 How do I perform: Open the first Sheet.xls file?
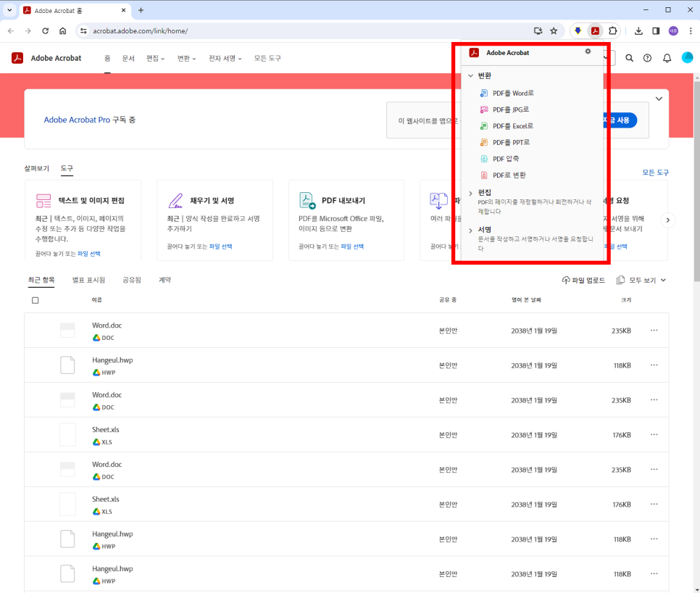tap(105, 430)
